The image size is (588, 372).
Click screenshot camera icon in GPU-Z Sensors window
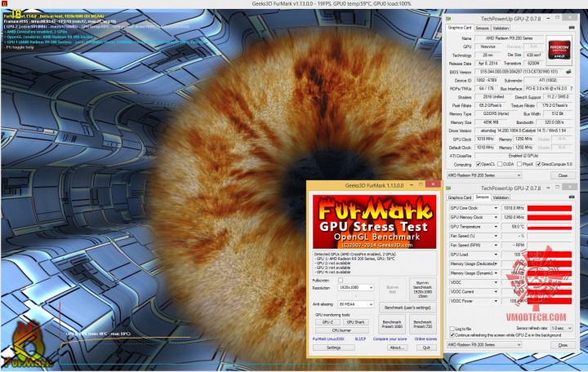(572, 197)
